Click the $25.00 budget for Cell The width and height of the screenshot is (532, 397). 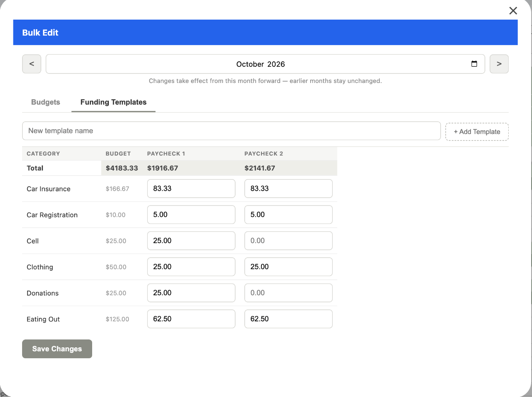point(116,241)
